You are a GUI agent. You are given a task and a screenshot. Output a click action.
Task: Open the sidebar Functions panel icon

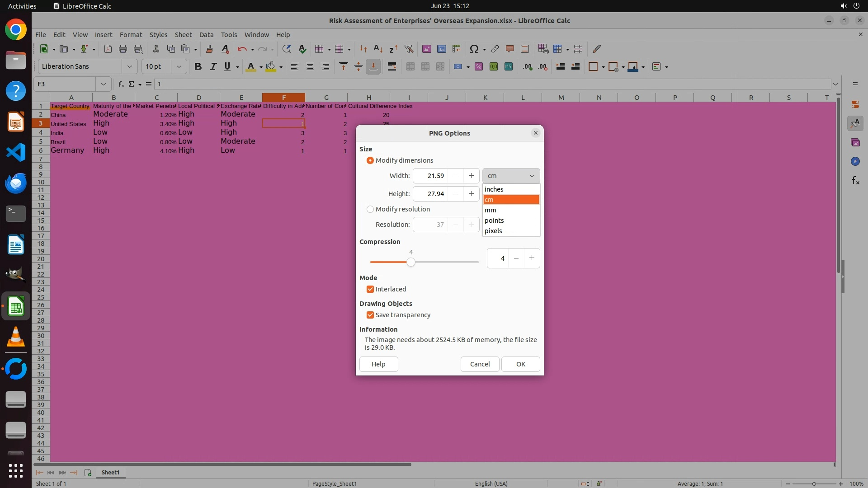coord(855,181)
